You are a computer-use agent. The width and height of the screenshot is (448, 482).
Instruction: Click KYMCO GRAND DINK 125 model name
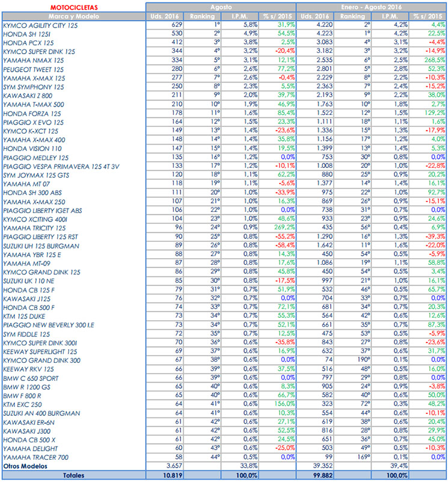click(x=41, y=273)
